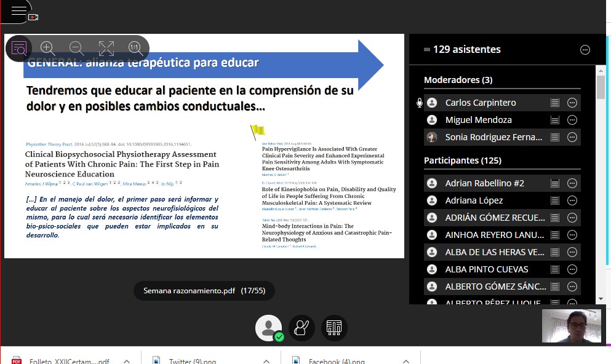Open Carlos Carpintero options menu
This screenshot has width=611, height=364.
coord(572,103)
